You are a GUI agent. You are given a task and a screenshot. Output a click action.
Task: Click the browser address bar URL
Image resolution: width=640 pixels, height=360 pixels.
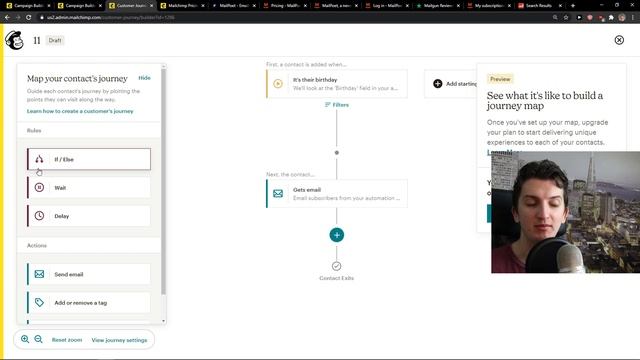click(111, 18)
